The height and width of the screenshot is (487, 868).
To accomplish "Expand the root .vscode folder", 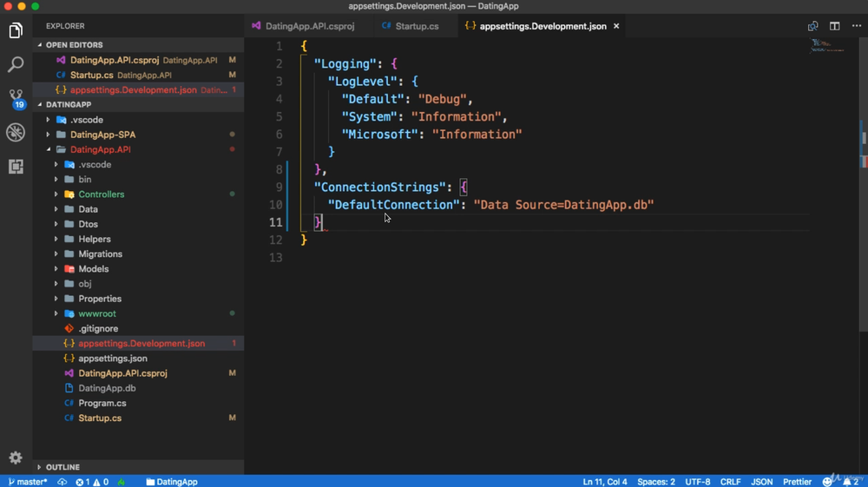I will click(138, 120).
